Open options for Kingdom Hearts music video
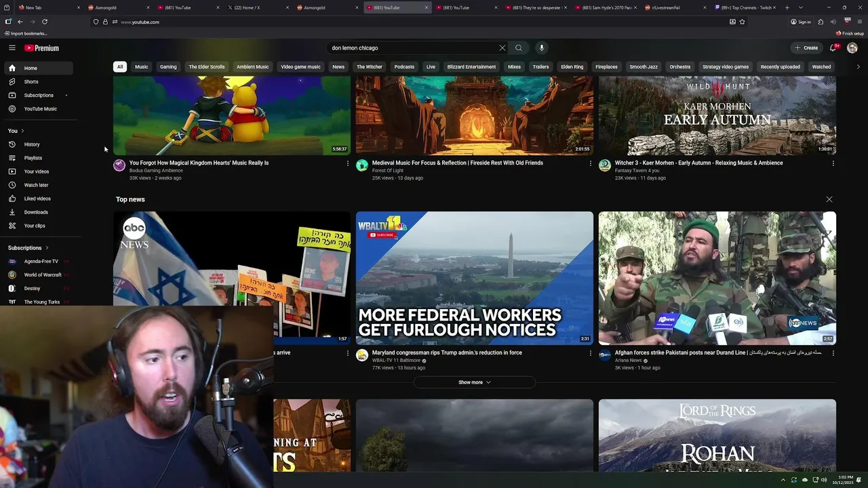Image resolution: width=868 pixels, height=488 pixels. click(348, 163)
